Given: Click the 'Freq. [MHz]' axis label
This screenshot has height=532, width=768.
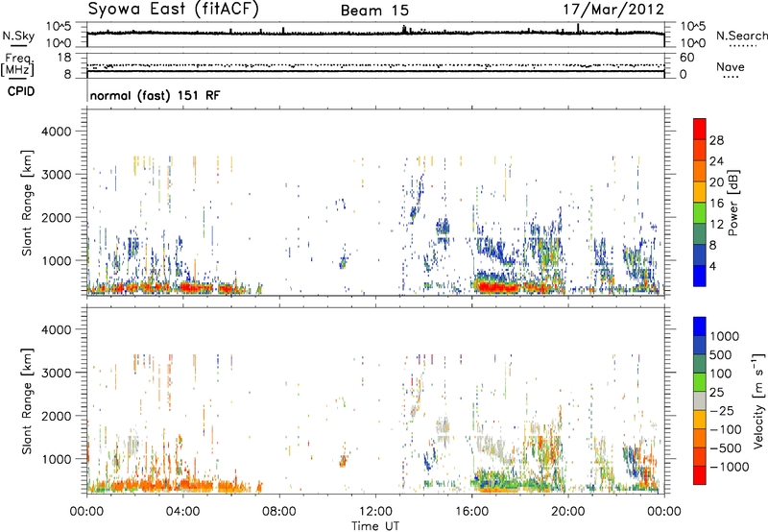Looking at the screenshot, I should click(17, 65).
